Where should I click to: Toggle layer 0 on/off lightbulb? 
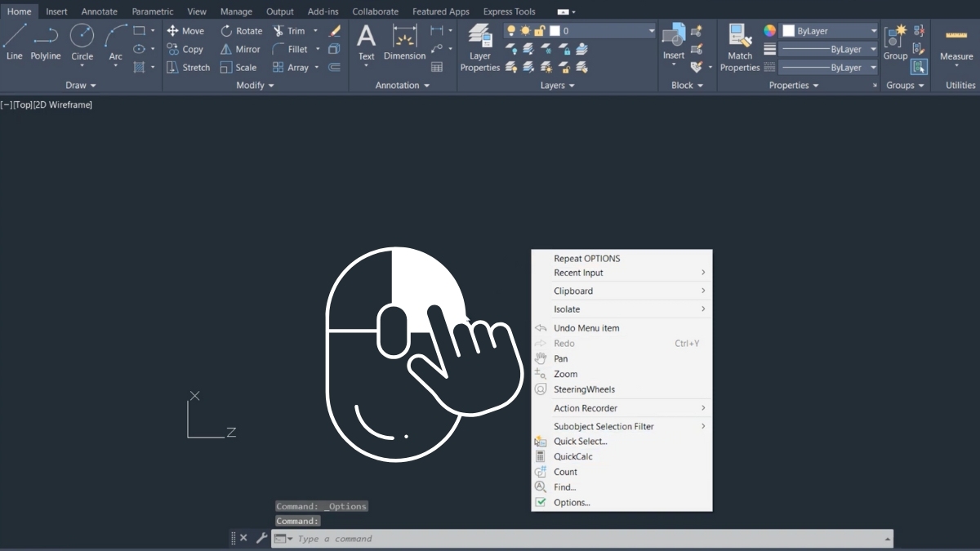pyautogui.click(x=511, y=31)
